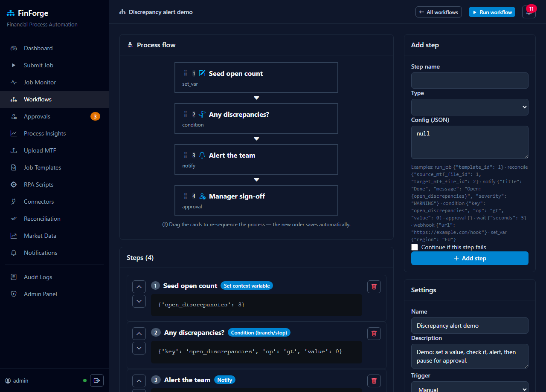This screenshot has width=546, height=392.
Task: Click the Upload MTF upload icon
Action: 14,150
